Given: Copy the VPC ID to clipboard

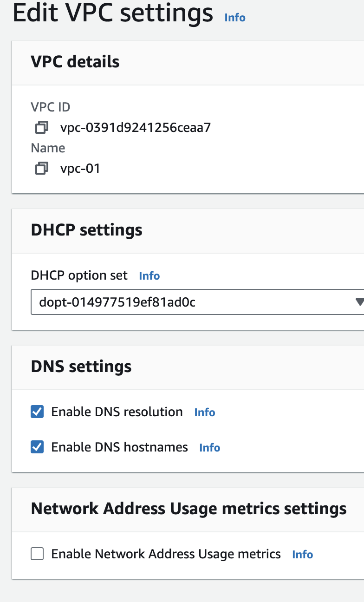Looking at the screenshot, I should point(42,127).
